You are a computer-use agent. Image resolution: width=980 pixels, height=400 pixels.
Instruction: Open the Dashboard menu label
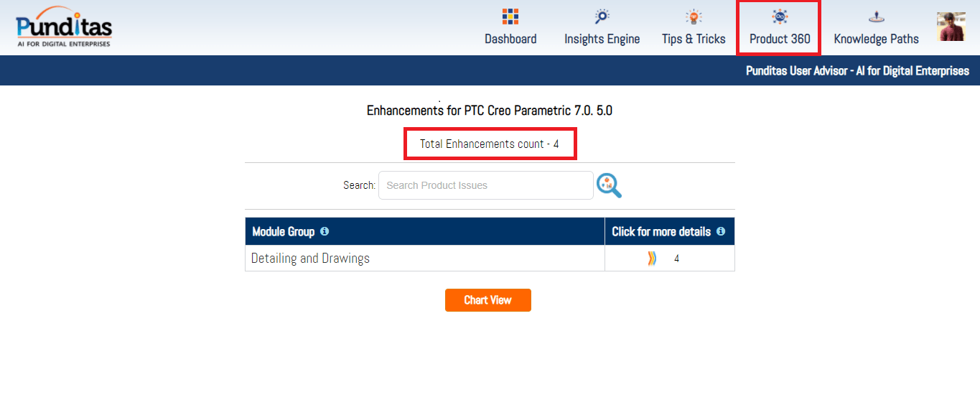click(510, 39)
